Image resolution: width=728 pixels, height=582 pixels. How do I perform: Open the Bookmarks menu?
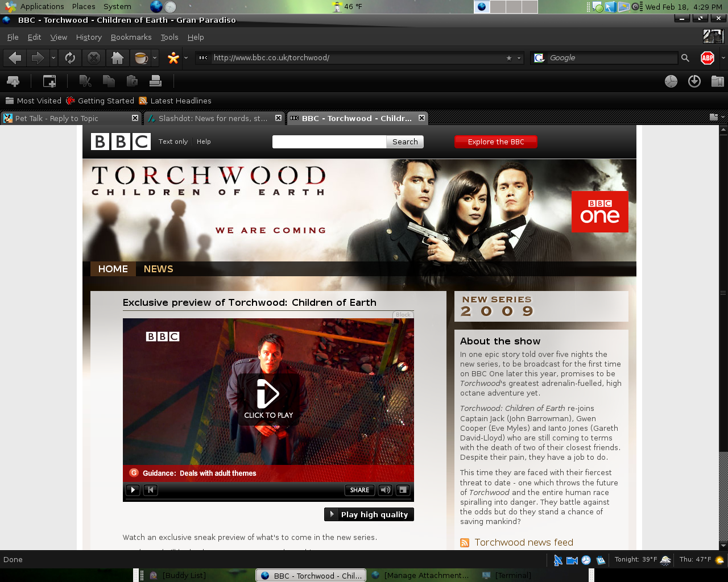131,37
